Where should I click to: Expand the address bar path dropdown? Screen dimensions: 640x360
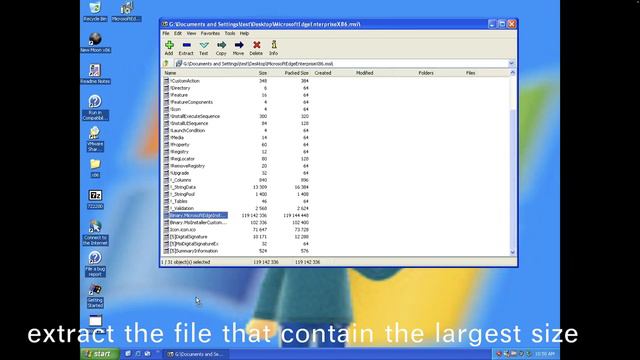511,64
